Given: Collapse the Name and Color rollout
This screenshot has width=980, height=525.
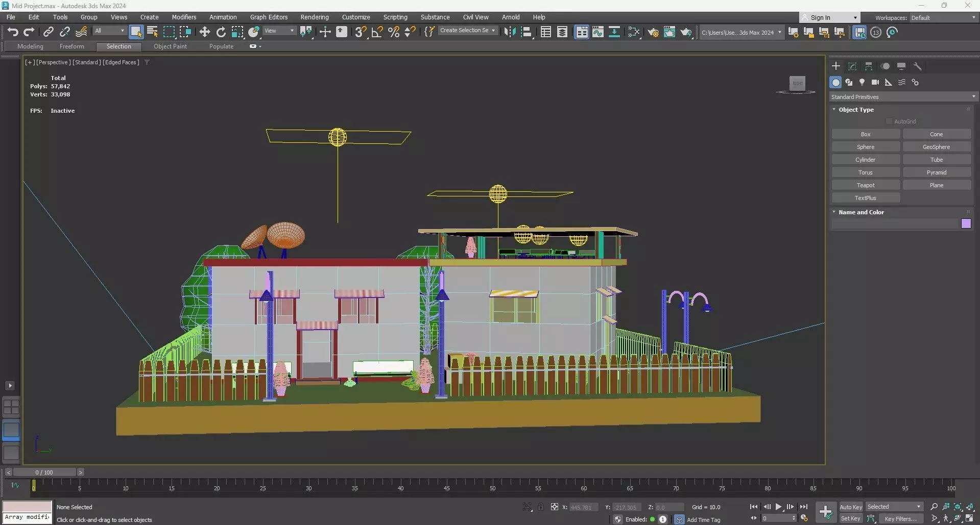Looking at the screenshot, I should pyautogui.click(x=861, y=212).
